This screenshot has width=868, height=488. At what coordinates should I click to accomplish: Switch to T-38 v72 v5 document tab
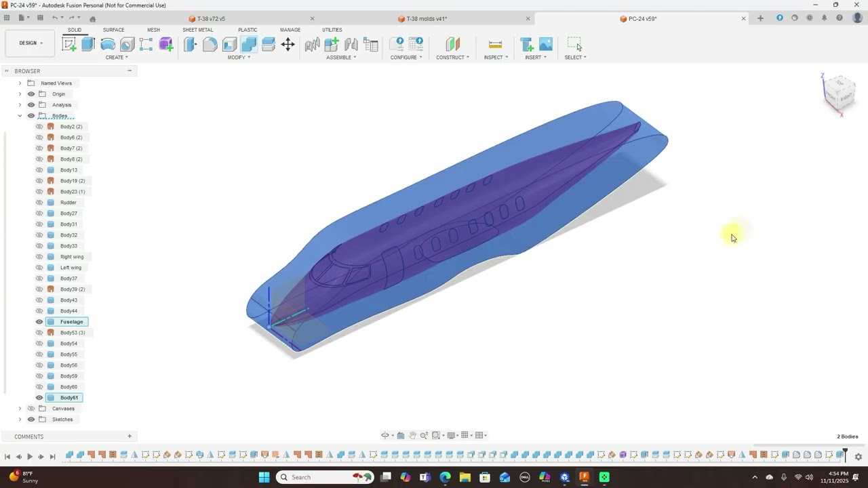pyautogui.click(x=210, y=19)
